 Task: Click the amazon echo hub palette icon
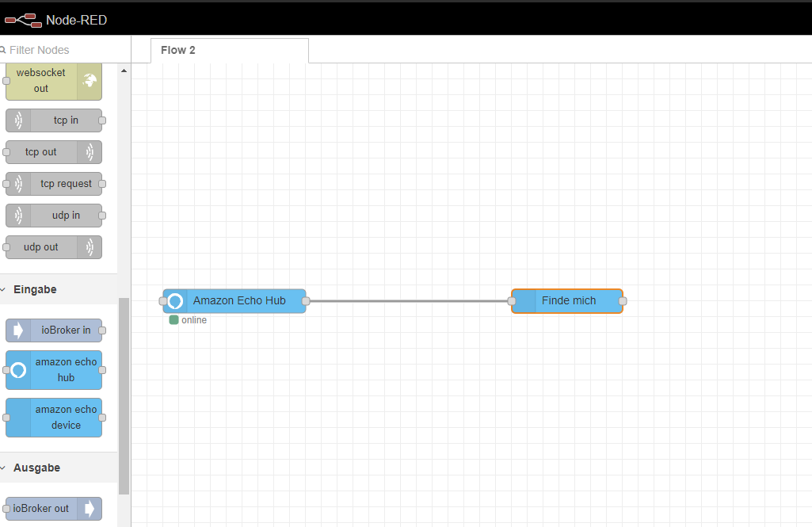tap(18, 370)
